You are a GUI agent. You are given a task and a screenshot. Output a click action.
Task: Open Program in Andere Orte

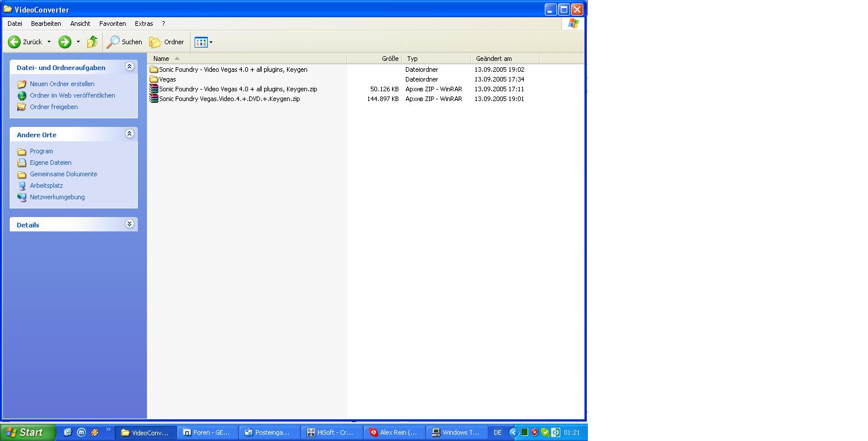[x=41, y=151]
